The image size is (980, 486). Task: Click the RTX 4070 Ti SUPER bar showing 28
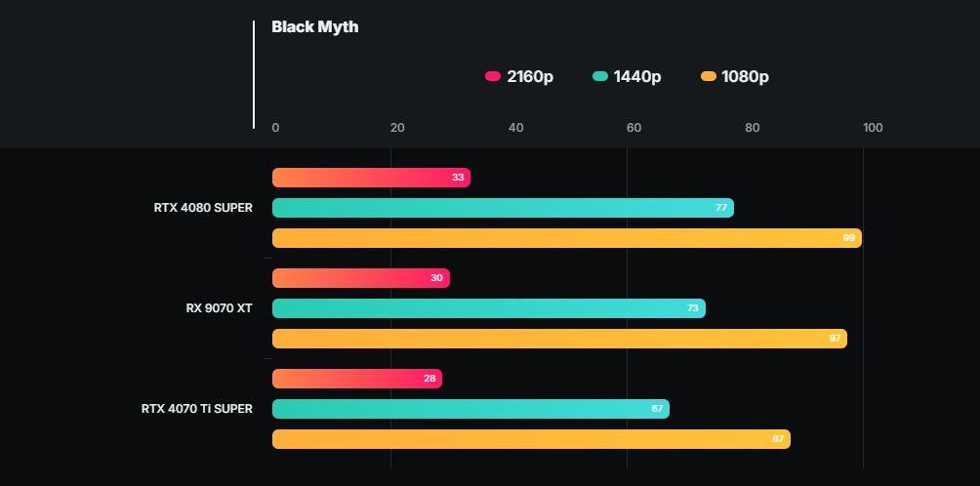357,379
